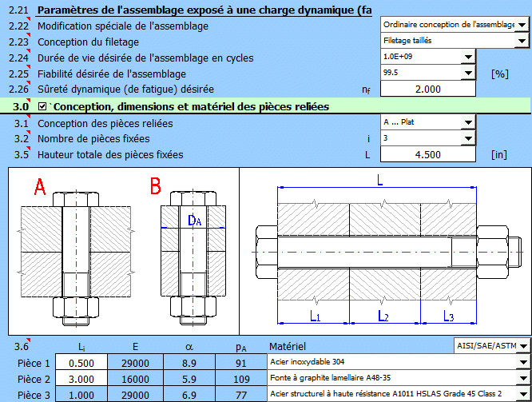Click the Sûreté dynamique nf 2.000 field
532x402 pixels.
(428, 89)
